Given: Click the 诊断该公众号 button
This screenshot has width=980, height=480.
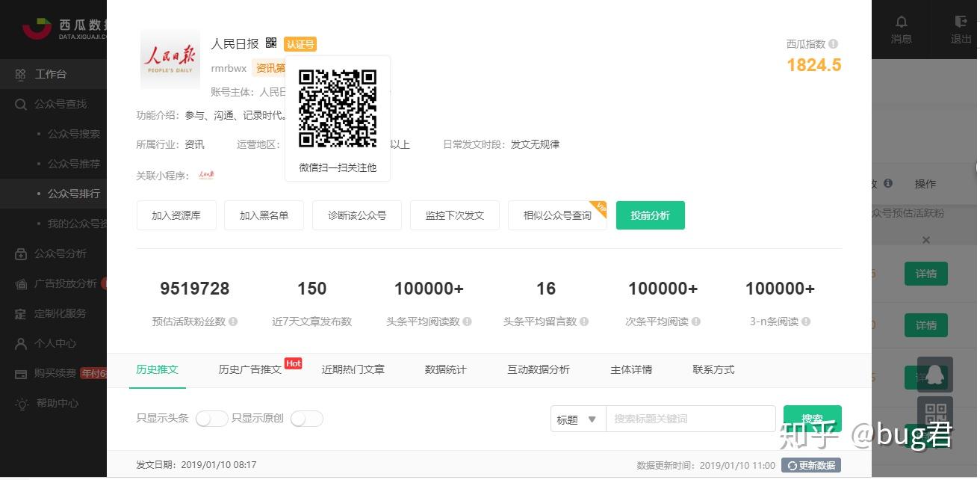Looking at the screenshot, I should click(x=357, y=215).
